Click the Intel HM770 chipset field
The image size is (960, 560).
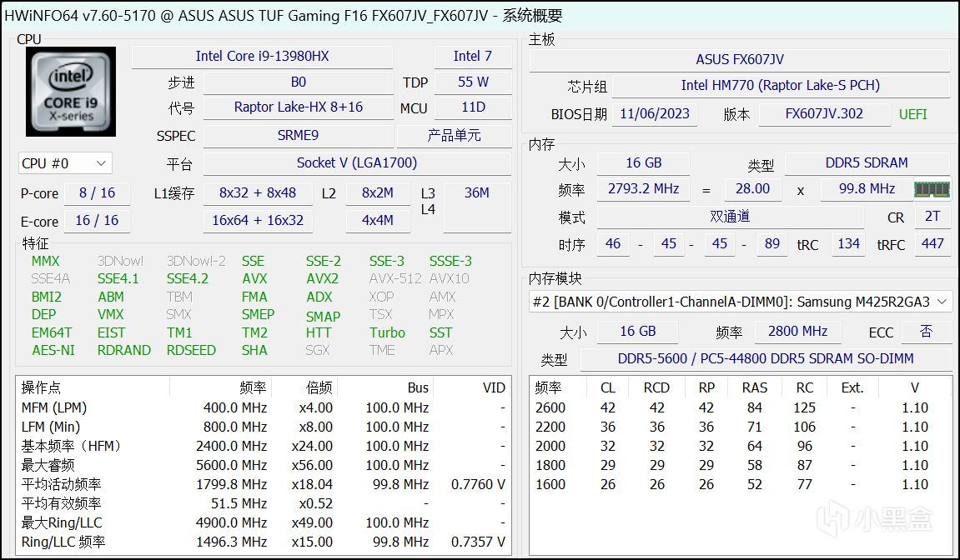pos(780,85)
